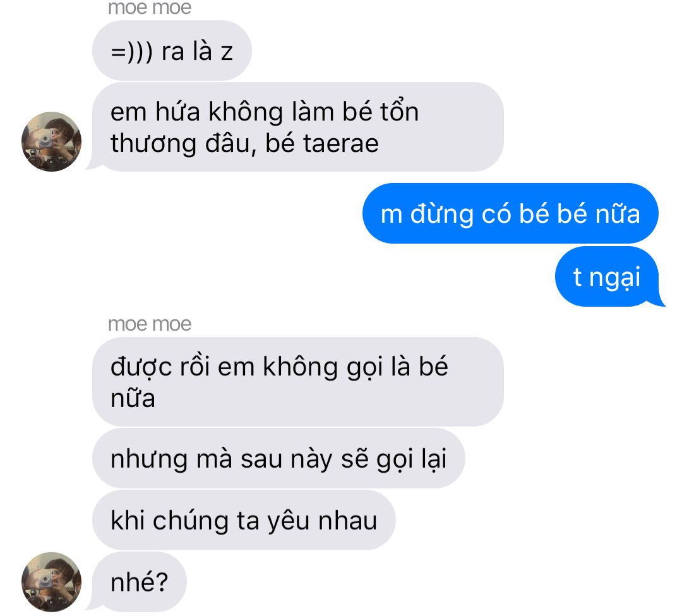This screenshot has height=616, width=682.
Task: Tap the word 'lại' ending the gray bubble
Action: click(434, 459)
